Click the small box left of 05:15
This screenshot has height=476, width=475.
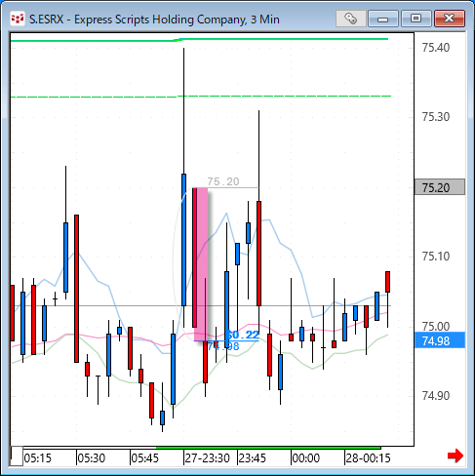(x=17, y=456)
